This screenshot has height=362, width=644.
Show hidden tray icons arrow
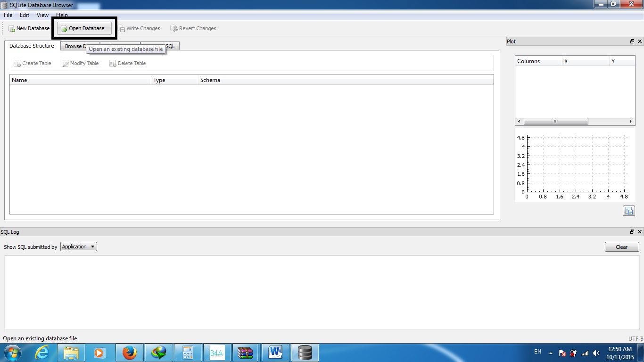point(550,353)
